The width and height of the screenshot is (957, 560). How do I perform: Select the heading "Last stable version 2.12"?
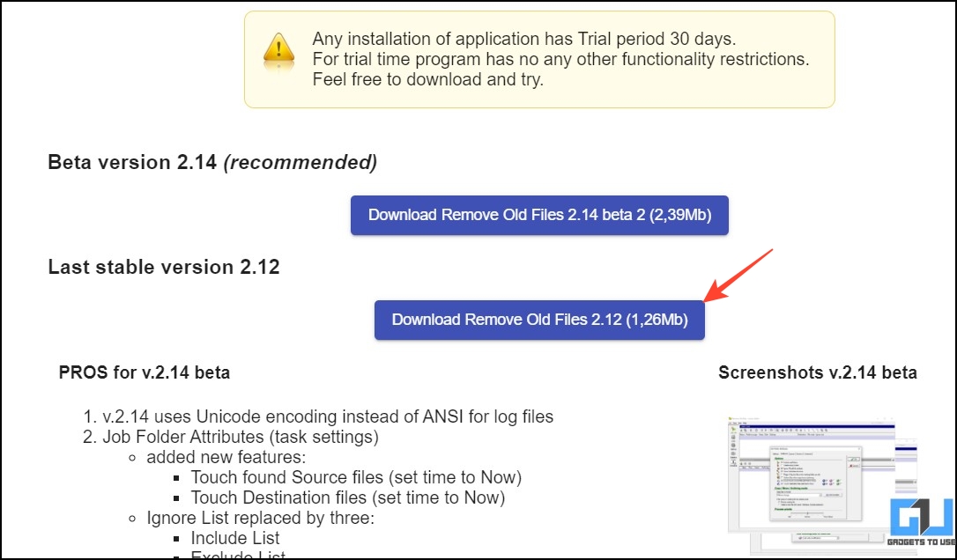pos(164,267)
